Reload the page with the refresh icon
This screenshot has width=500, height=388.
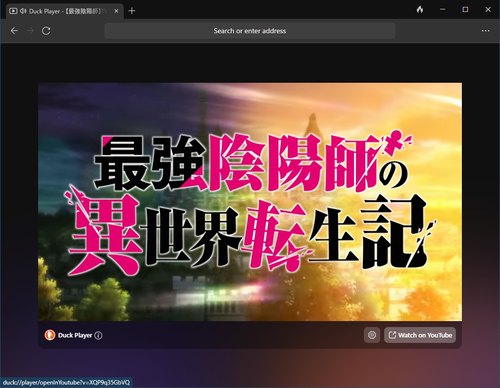click(46, 31)
